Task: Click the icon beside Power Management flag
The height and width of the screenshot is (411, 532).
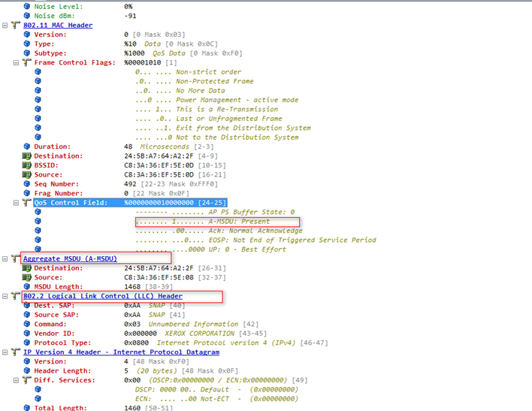Action: 38,100
